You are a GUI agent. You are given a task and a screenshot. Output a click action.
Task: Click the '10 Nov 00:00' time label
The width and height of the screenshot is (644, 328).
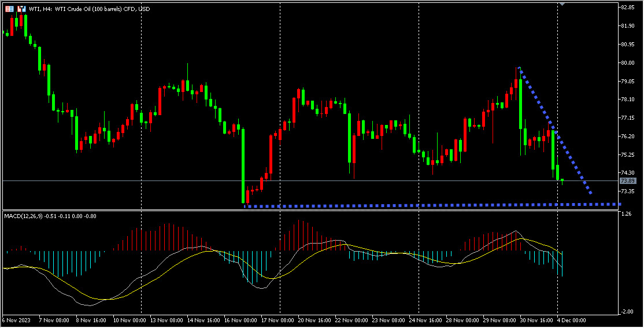[x=130, y=320]
